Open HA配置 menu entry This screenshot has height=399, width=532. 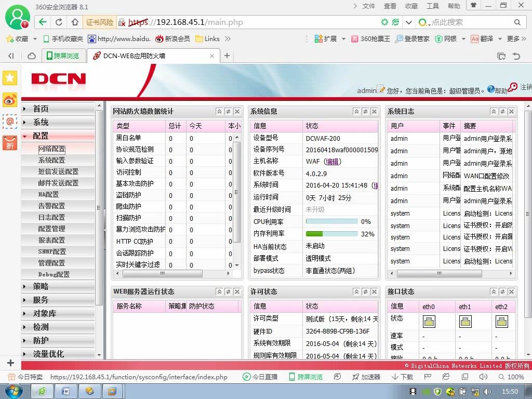(48, 194)
